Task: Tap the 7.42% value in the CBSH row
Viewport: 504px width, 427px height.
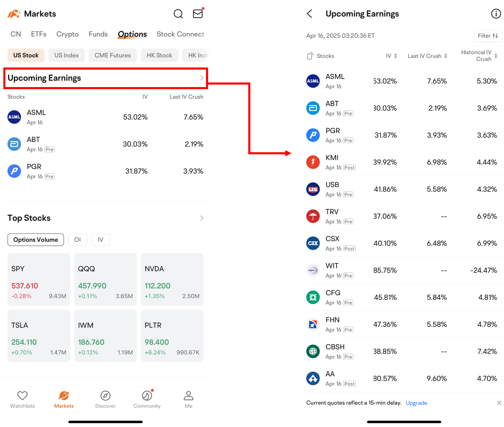Action: click(487, 352)
